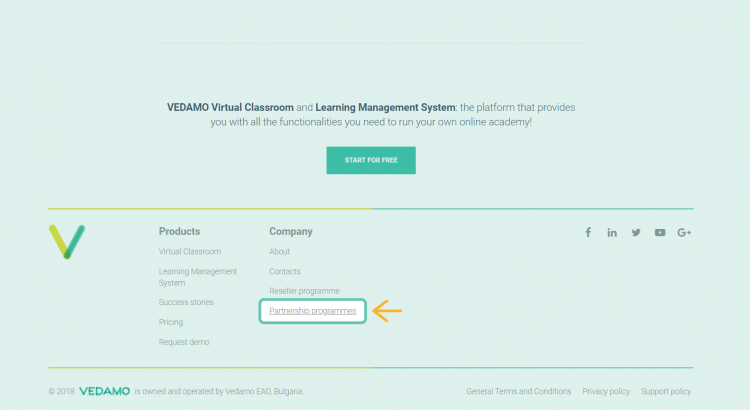Open the Learning Management System link

point(198,277)
